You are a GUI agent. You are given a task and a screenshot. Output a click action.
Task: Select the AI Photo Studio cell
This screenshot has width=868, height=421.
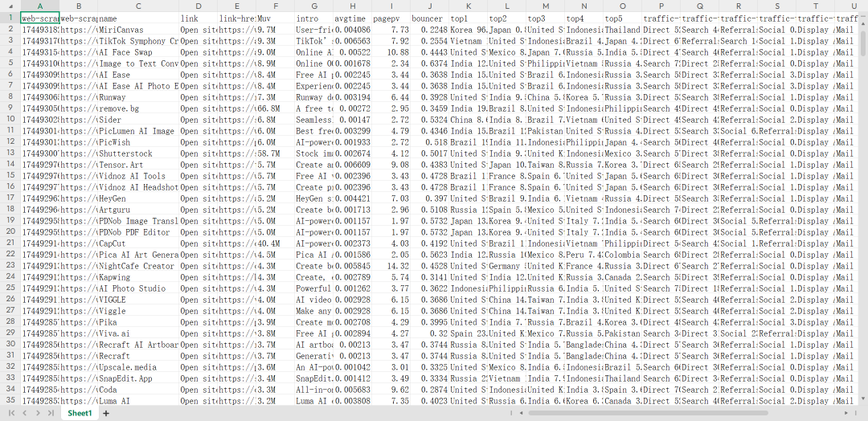tap(138, 288)
